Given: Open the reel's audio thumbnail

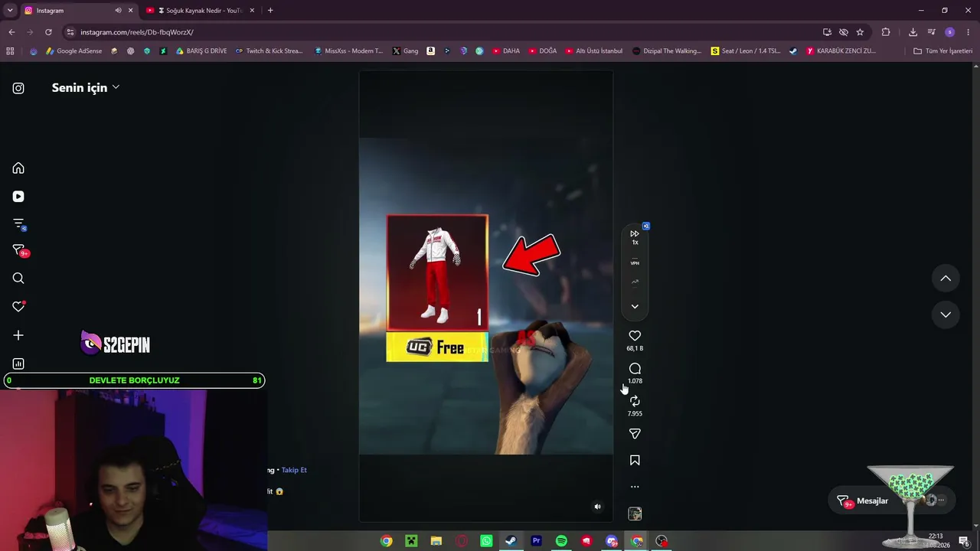Looking at the screenshot, I should click(635, 514).
